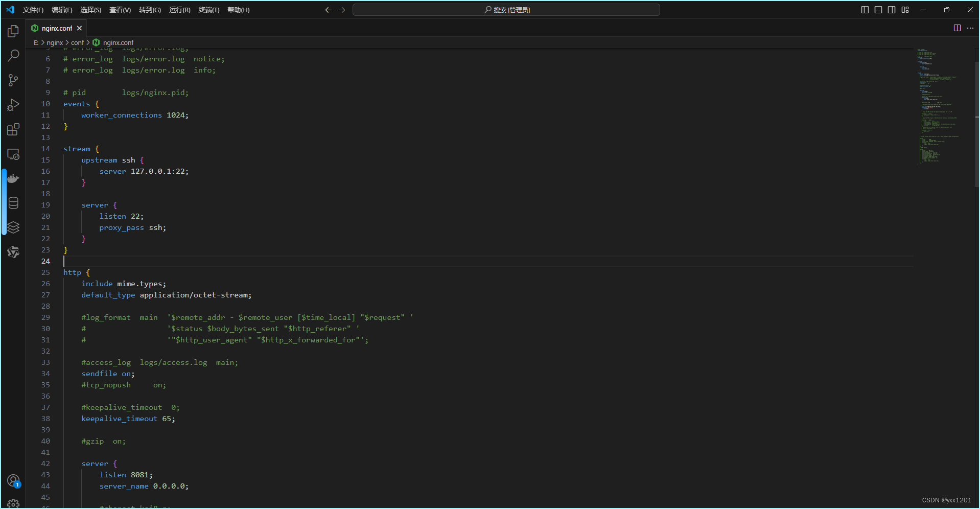Open the 编辑(E) menu
The width and height of the screenshot is (980, 509).
pos(62,10)
